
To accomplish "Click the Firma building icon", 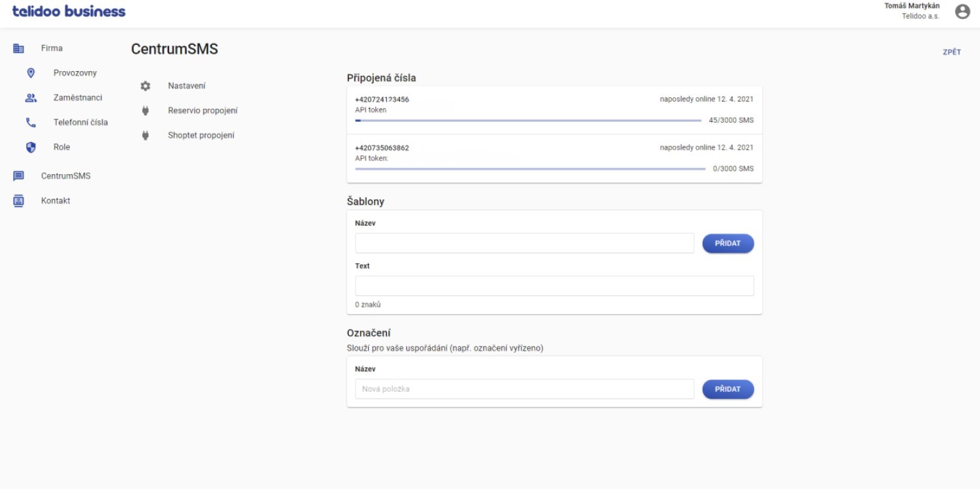I will pyautogui.click(x=19, y=48).
